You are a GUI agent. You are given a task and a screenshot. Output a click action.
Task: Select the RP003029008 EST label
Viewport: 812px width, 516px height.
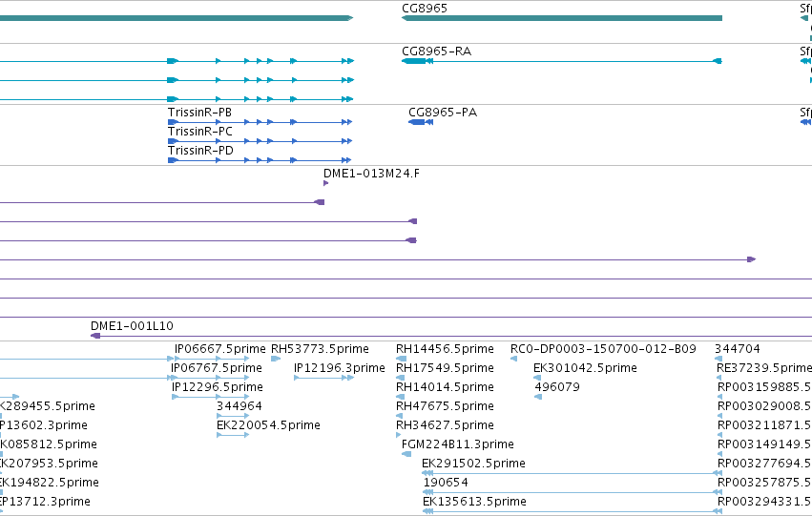pos(765,406)
